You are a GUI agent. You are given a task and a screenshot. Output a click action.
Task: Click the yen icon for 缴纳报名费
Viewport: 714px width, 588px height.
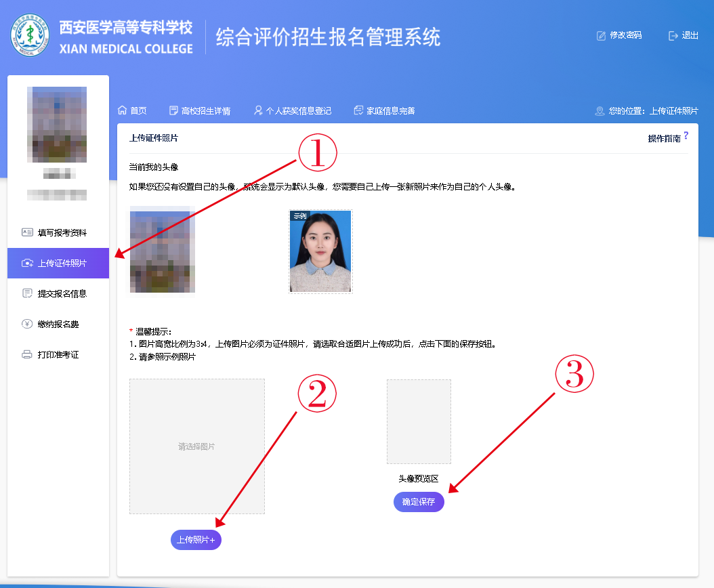tap(27, 324)
